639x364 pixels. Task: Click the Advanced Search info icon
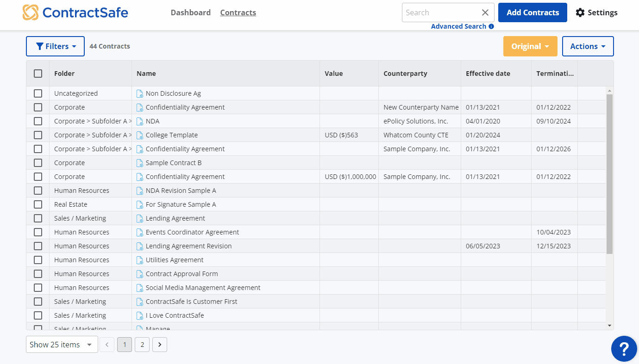[x=491, y=26]
